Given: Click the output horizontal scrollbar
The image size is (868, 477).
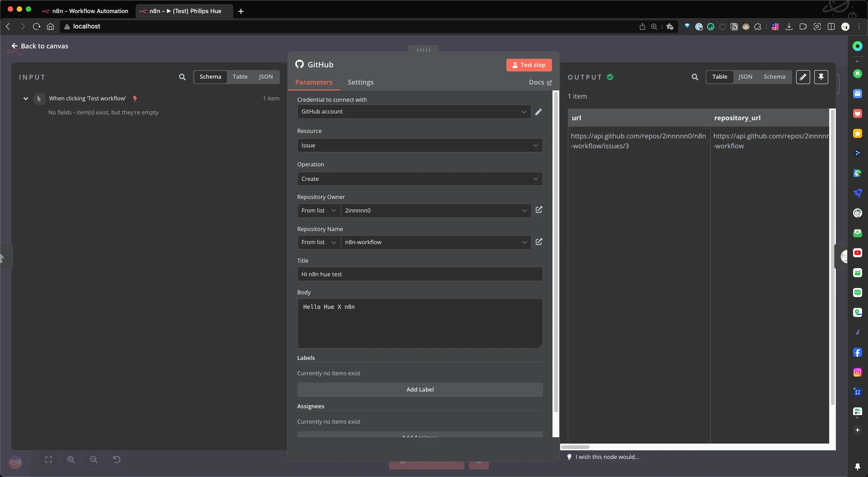Looking at the screenshot, I should (575, 447).
